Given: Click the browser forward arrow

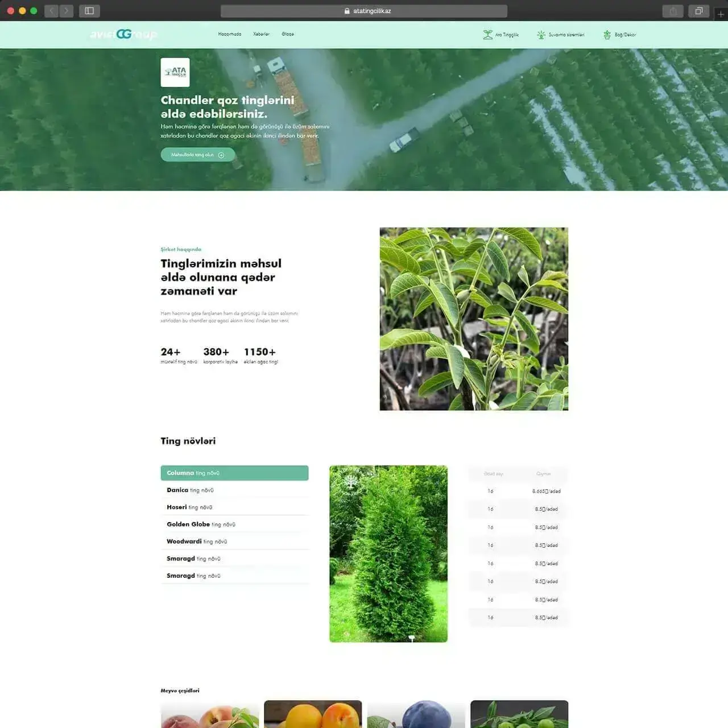Looking at the screenshot, I should point(66,11).
